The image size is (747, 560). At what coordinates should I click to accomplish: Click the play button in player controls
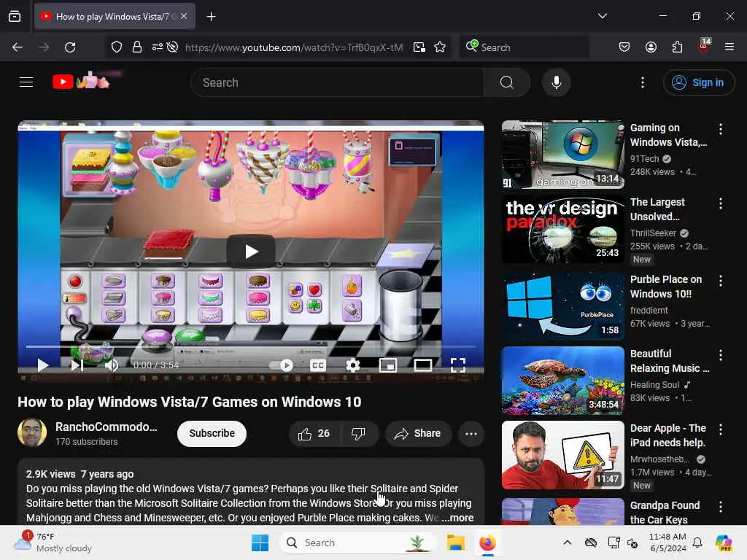coord(43,365)
